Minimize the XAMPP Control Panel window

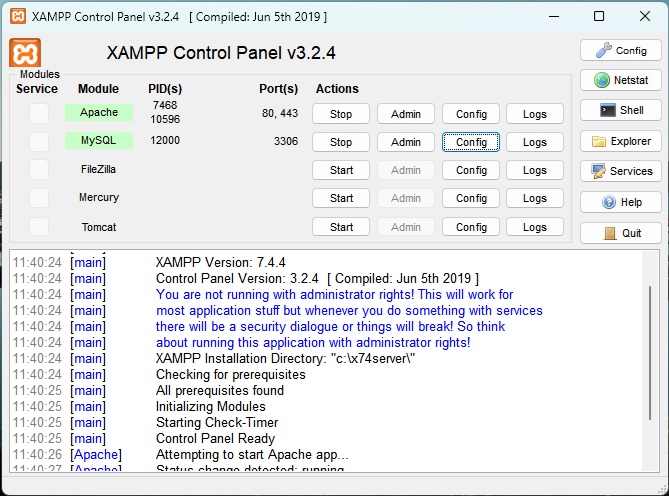point(554,16)
